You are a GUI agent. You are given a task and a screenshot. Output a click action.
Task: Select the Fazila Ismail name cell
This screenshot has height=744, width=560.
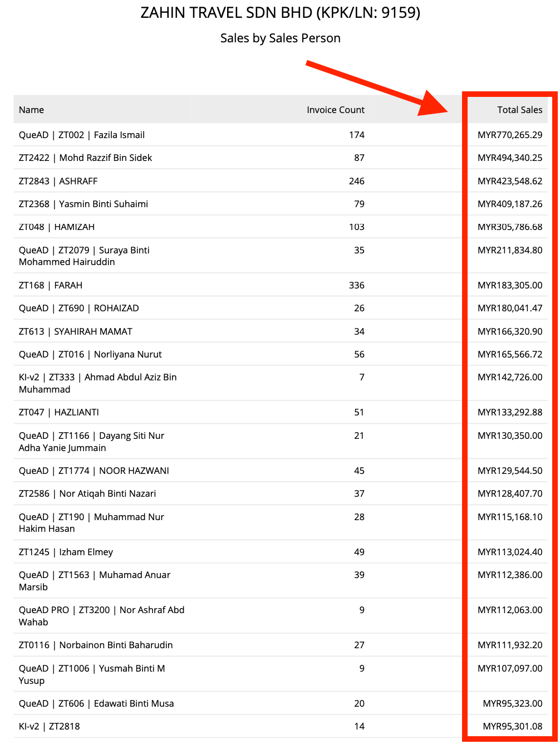(x=82, y=135)
